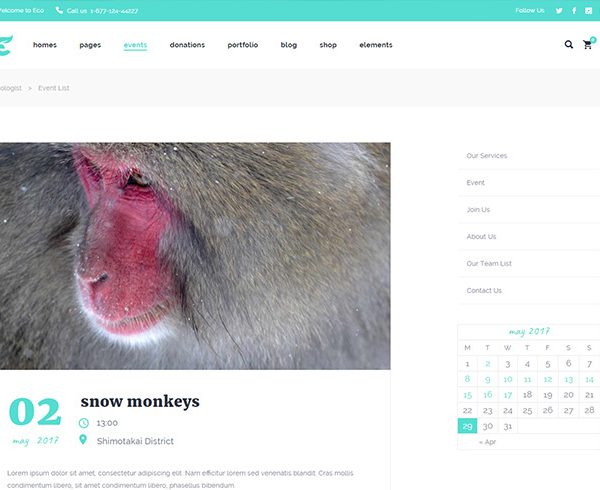This screenshot has height=490, width=600.
Task: Open the Our Team List link
Action: tap(489, 264)
